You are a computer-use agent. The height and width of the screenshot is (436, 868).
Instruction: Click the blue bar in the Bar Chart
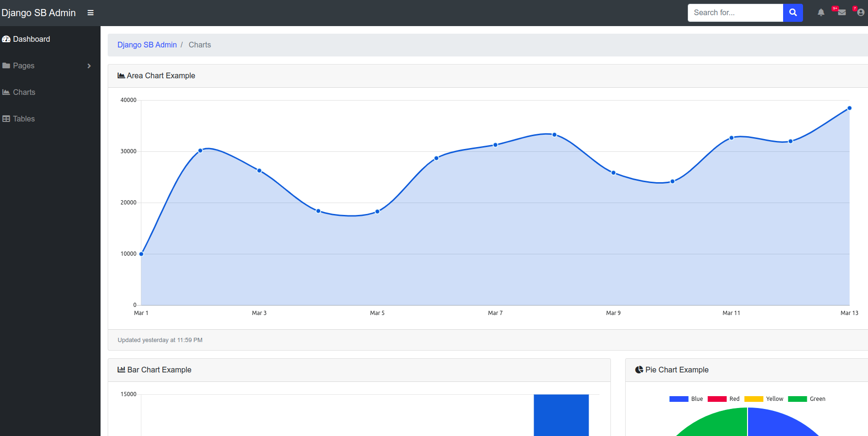561,415
